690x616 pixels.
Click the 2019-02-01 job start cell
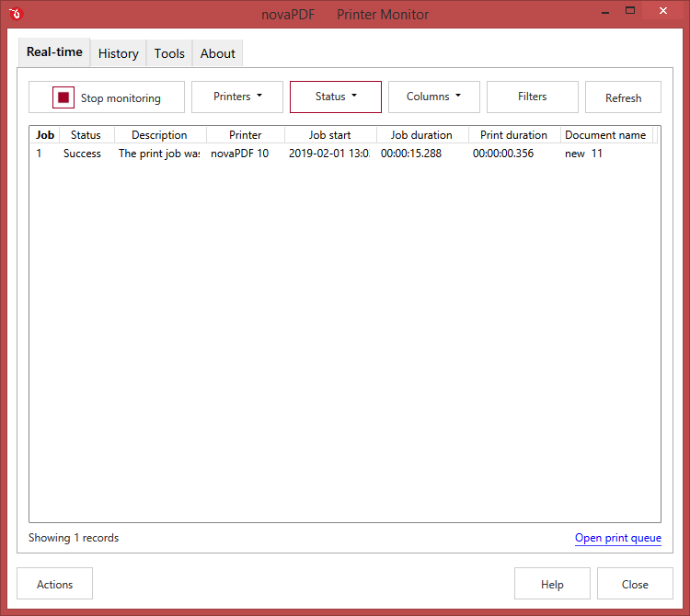pyautogui.click(x=329, y=154)
